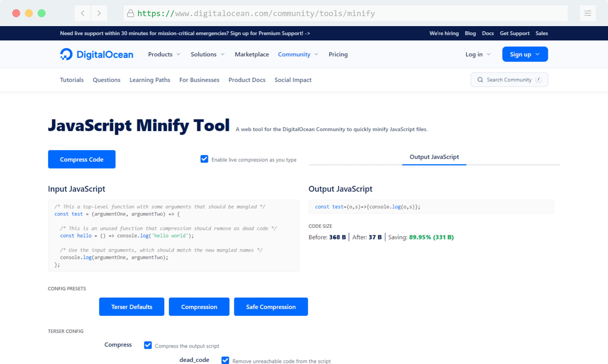Click the Tutorials navigation link

[72, 80]
